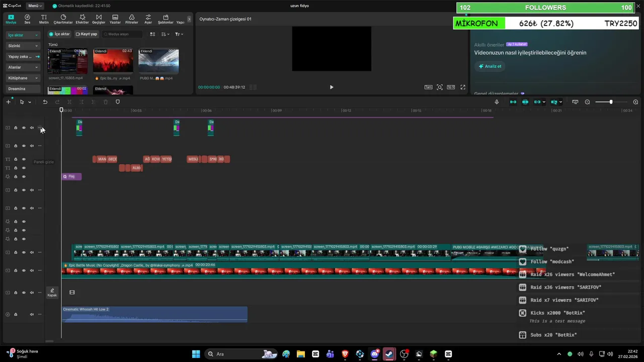Click the Undo arrow in timeline toolbar
This screenshot has width=644, height=362.
[45, 102]
